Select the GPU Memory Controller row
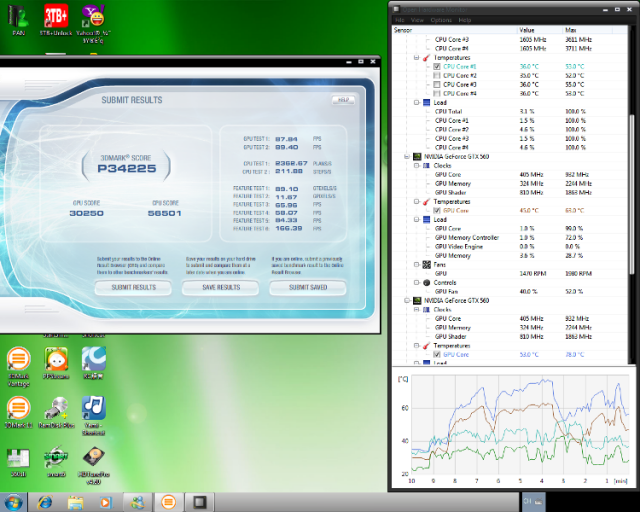 pos(510,238)
